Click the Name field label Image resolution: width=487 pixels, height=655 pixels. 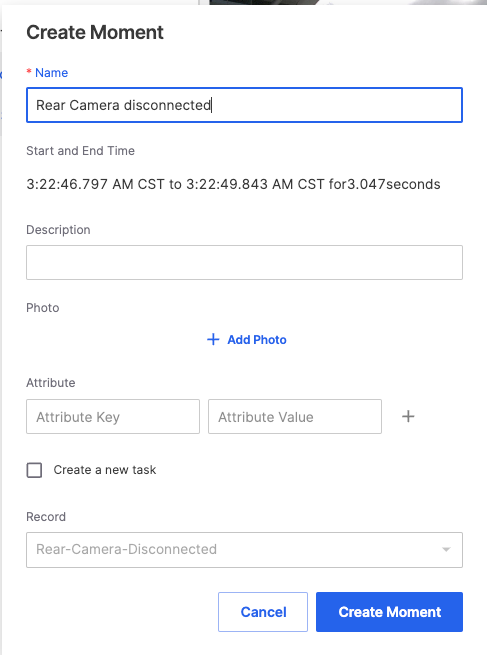pyautogui.click(x=51, y=73)
